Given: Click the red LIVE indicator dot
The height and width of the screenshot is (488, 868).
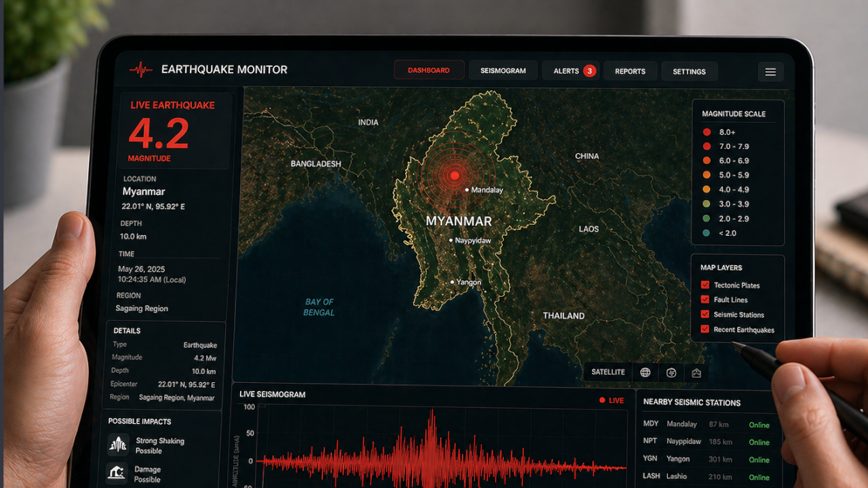Looking at the screenshot, I should tap(602, 401).
